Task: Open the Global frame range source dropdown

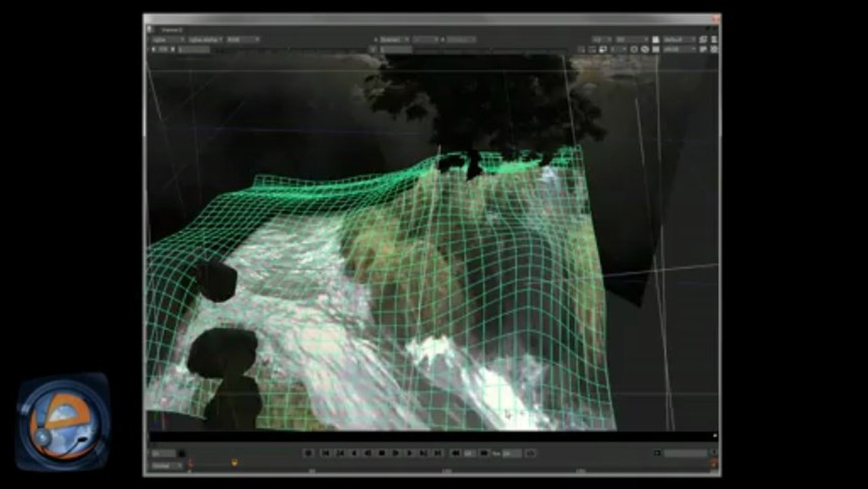Action: tap(166, 465)
